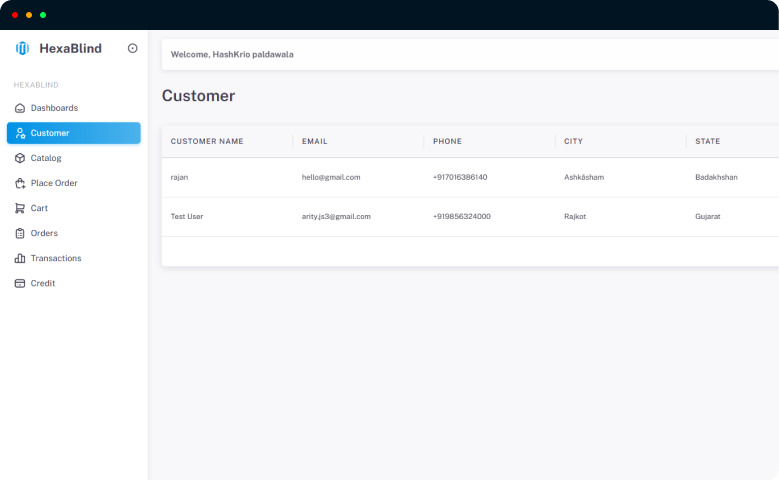Click the HexaBlind brand name
The width and height of the screenshot is (779, 480).
click(x=71, y=48)
